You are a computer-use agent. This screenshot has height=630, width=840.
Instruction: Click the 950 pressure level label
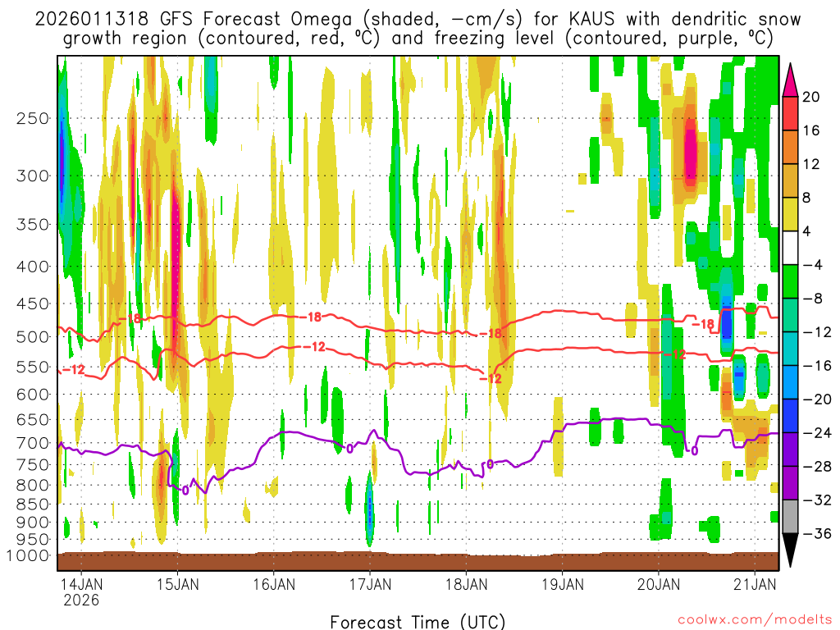tap(33, 540)
